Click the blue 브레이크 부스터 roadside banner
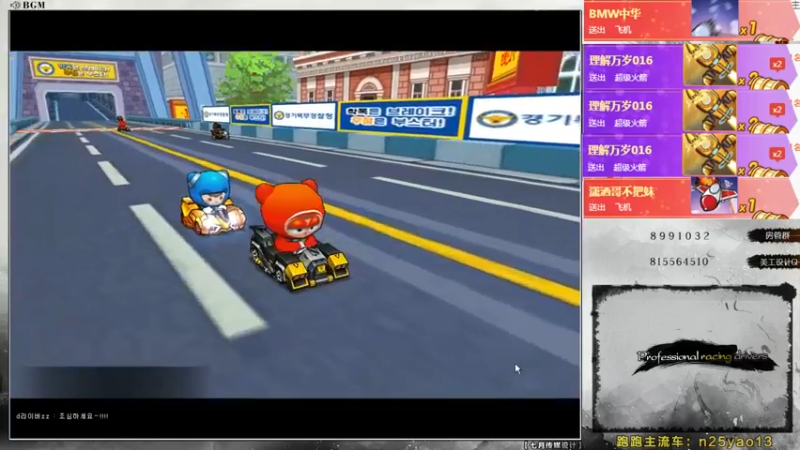 click(x=401, y=117)
